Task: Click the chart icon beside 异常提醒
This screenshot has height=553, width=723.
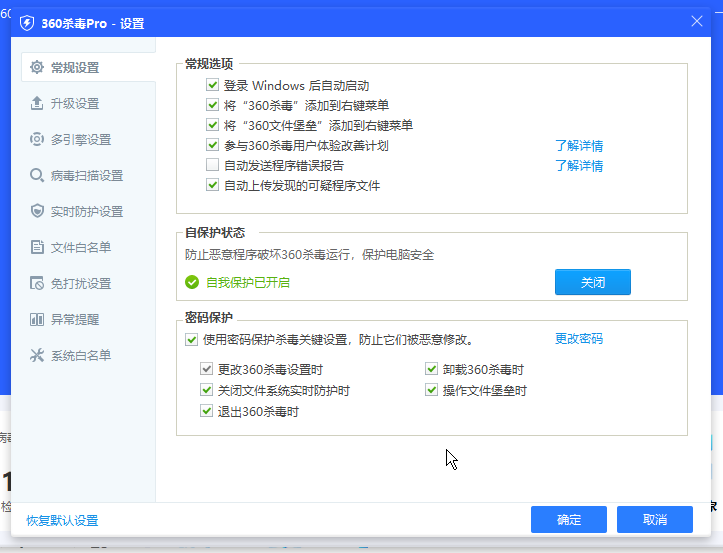Action: pos(37,319)
